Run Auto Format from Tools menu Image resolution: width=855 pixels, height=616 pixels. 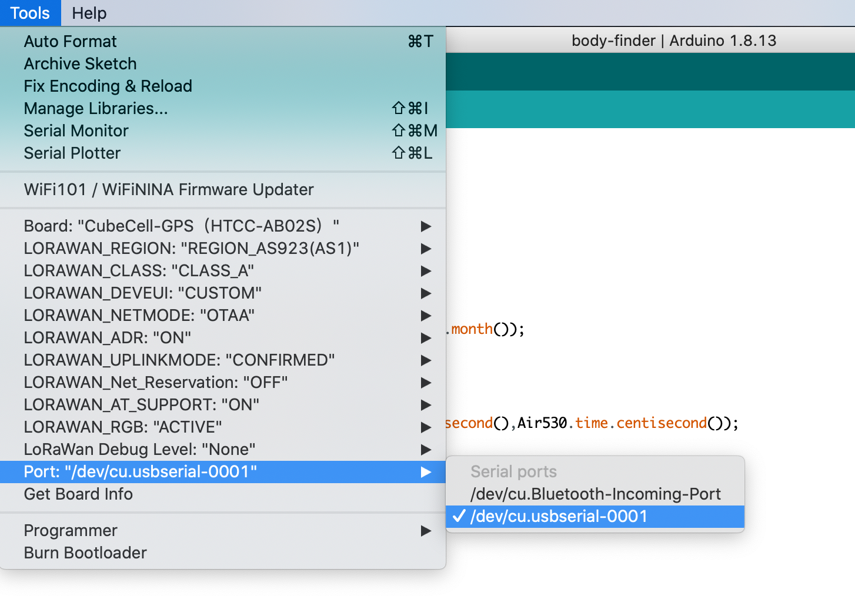pyautogui.click(x=223, y=41)
